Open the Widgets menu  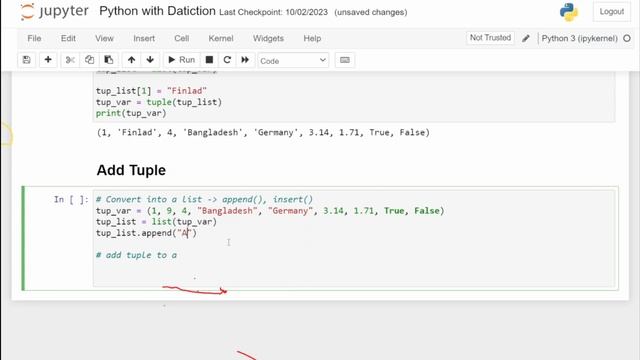coord(268,38)
